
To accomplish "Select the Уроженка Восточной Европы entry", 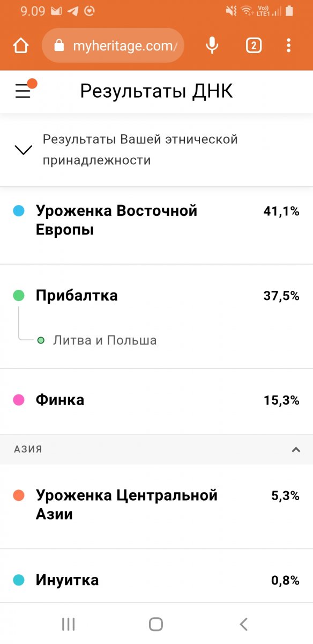I will click(x=156, y=225).
